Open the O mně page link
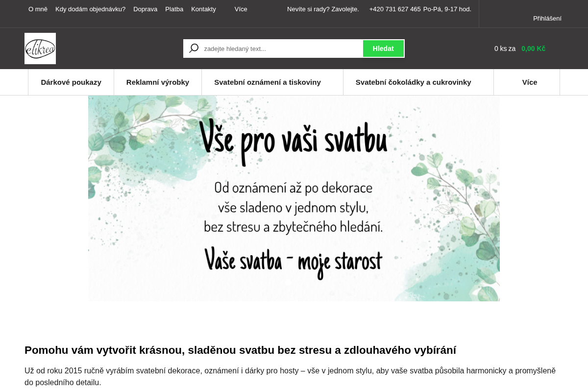The width and height of the screenshot is (588, 392). pyautogui.click(x=38, y=9)
